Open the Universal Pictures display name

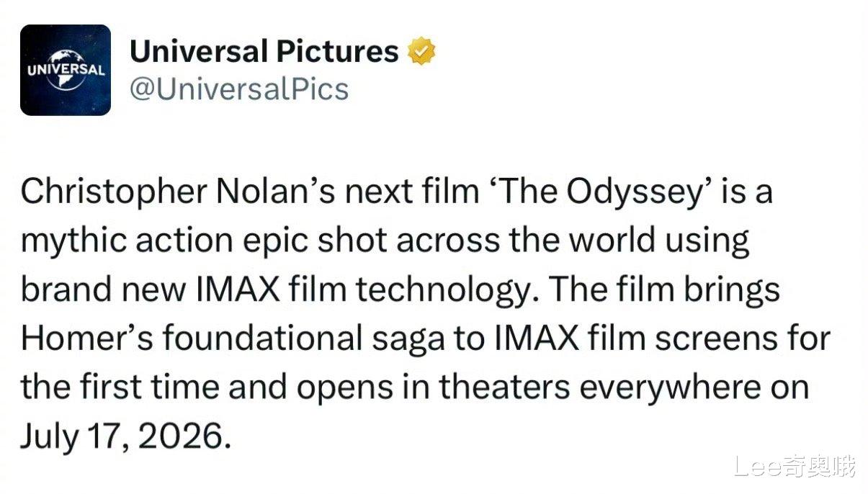pyautogui.click(x=264, y=52)
